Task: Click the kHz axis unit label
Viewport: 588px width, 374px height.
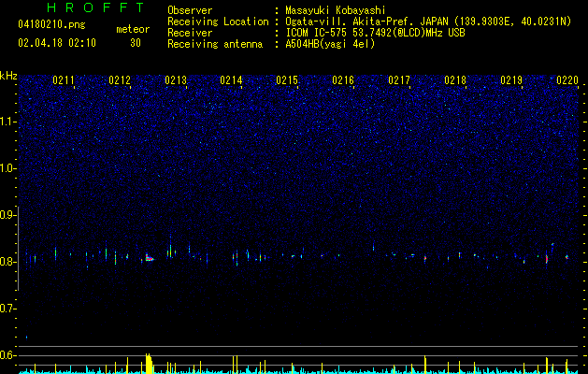Action: [8, 76]
